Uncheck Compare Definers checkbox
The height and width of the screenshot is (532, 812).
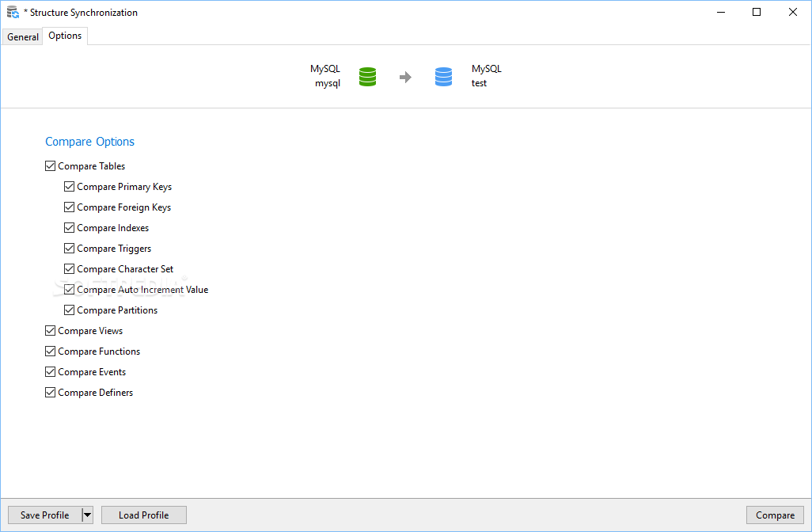pyautogui.click(x=50, y=393)
